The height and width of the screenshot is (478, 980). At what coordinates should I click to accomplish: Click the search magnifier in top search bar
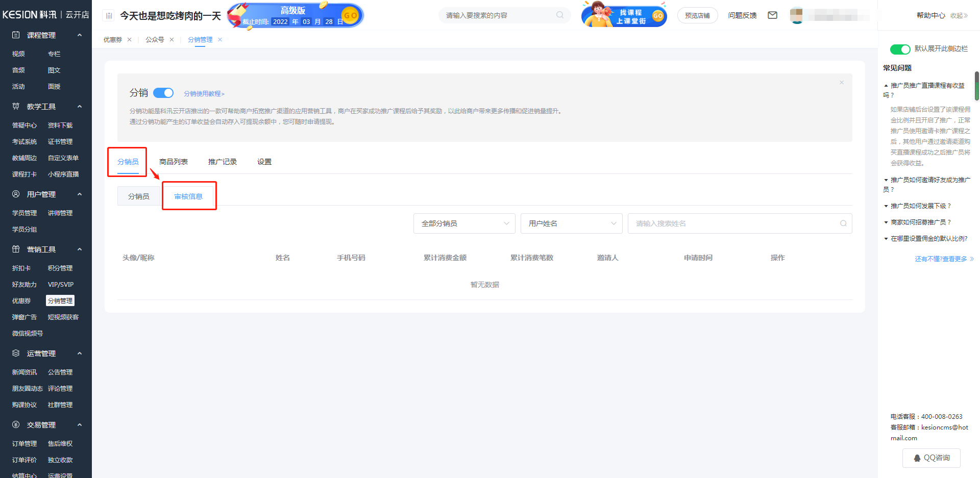click(560, 15)
